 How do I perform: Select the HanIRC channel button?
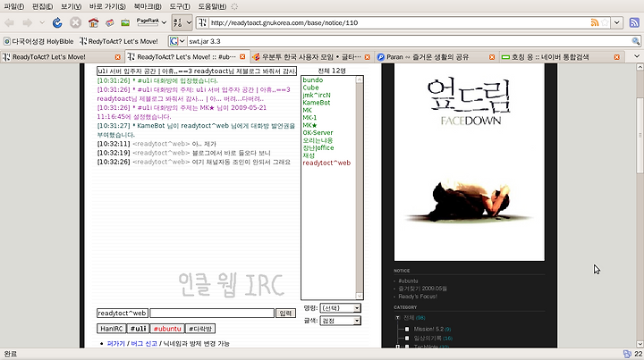(x=111, y=329)
